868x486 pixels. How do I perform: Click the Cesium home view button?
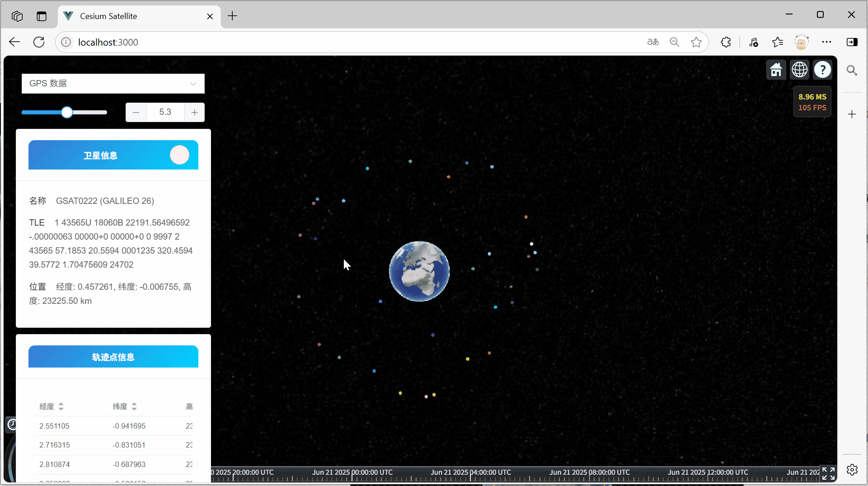click(x=776, y=70)
